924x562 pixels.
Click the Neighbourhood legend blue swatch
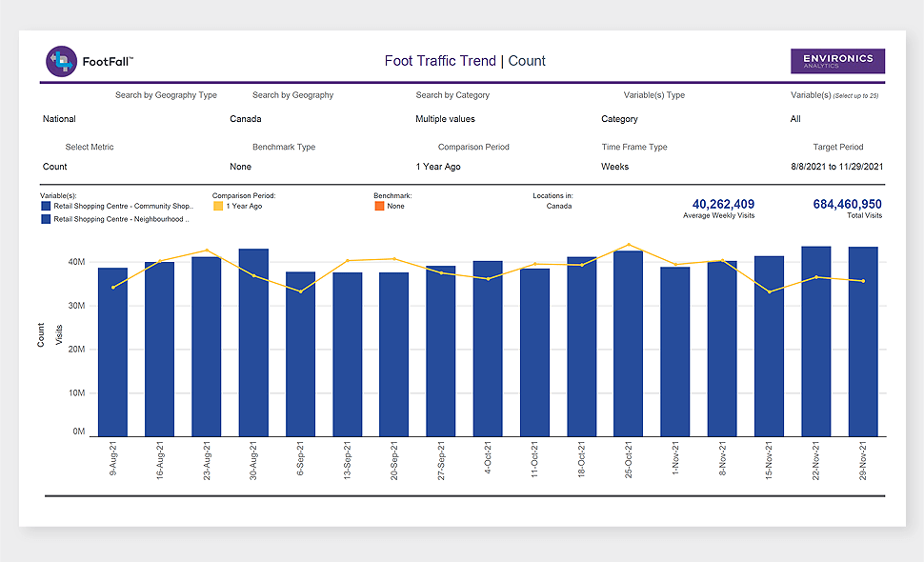pyautogui.click(x=46, y=219)
